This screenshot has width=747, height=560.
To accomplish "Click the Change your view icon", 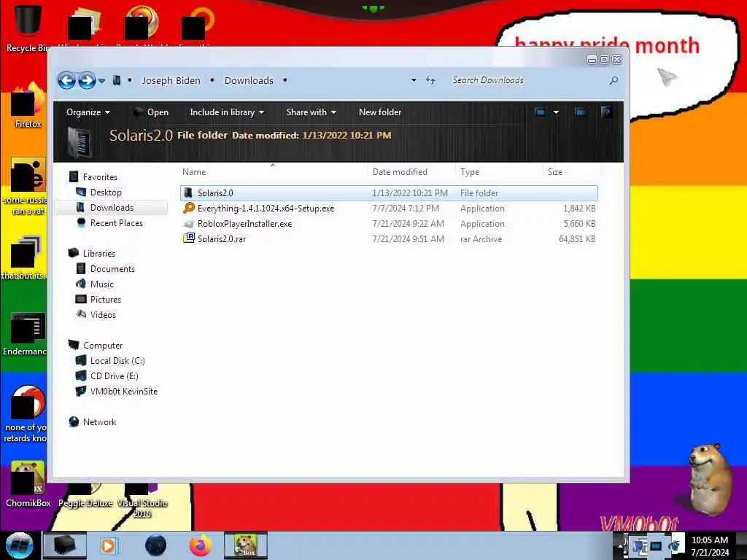I will (x=540, y=112).
